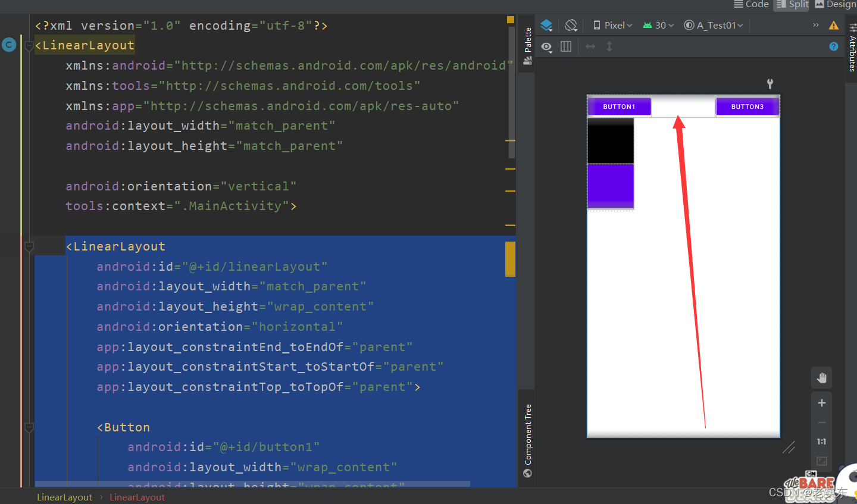Set preview zoom to 1:1
Viewport: 857px width, 504px height.
821,442
